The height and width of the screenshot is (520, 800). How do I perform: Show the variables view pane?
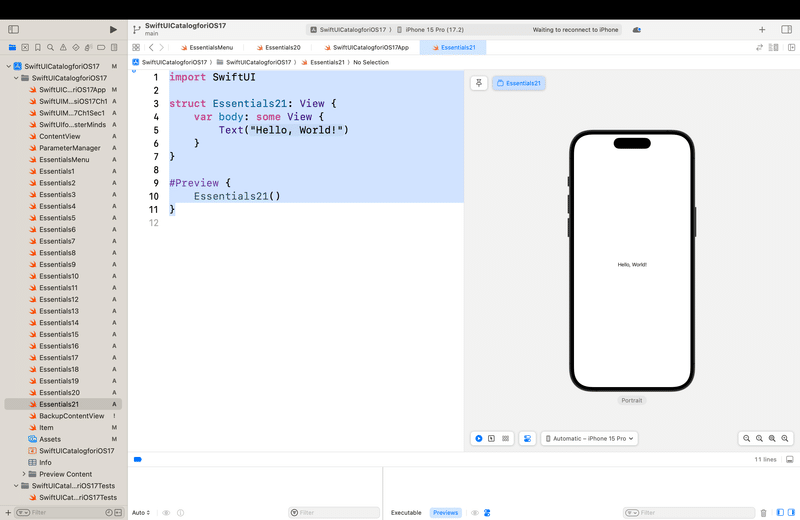[x=780, y=512]
